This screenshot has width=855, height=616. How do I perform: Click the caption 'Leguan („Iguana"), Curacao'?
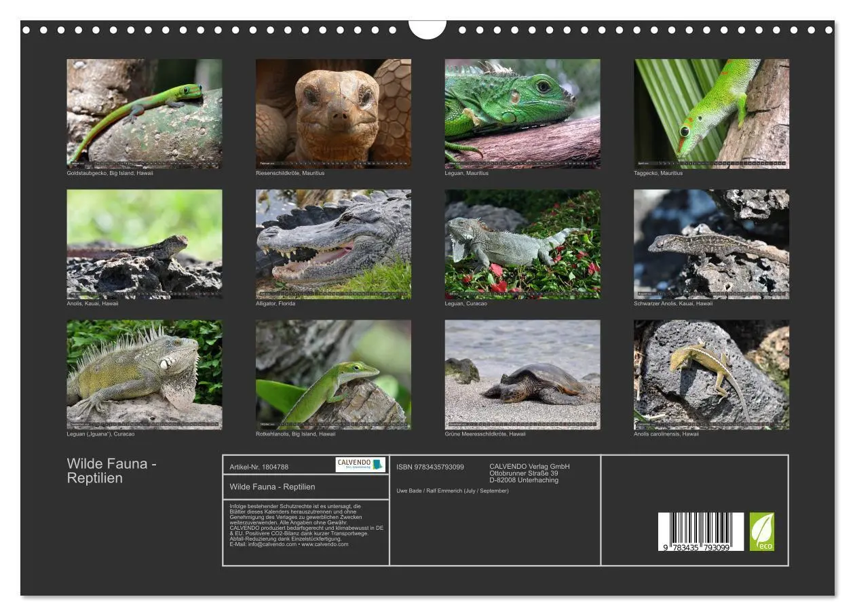pos(101,434)
